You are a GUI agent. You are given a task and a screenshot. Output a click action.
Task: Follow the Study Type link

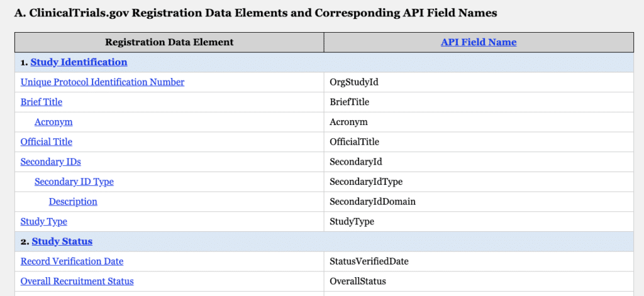(43, 222)
